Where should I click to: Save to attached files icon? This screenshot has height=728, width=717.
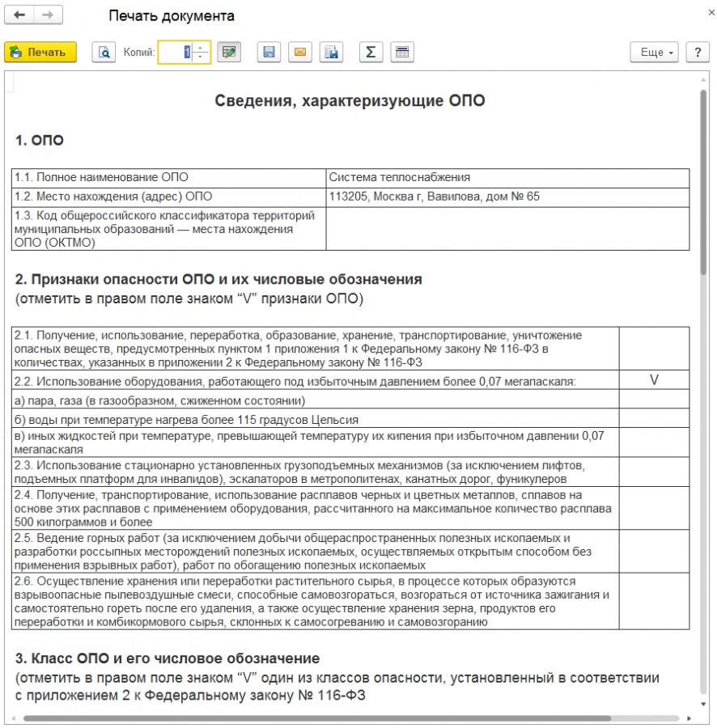tap(331, 52)
